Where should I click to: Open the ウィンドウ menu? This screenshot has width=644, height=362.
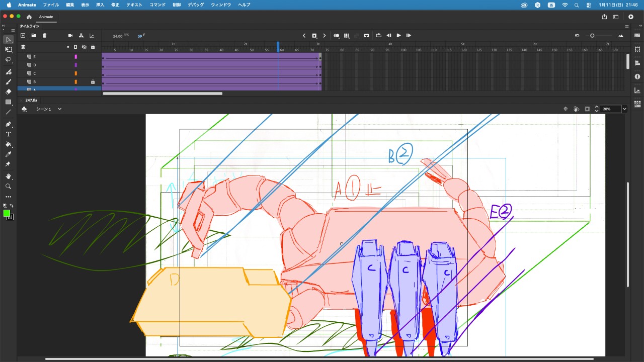[221, 5]
